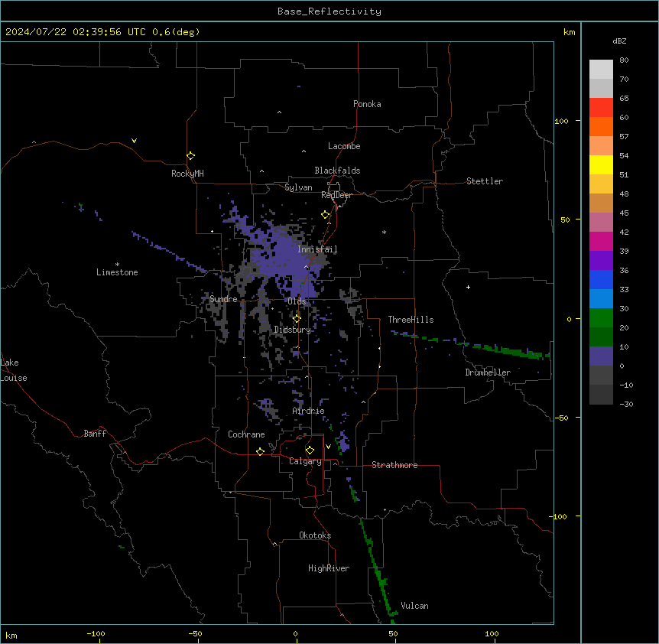Image resolution: width=659 pixels, height=644 pixels.
Task: Select the asterisk marker east of Innisfail
Action: (x=384, y=232)
